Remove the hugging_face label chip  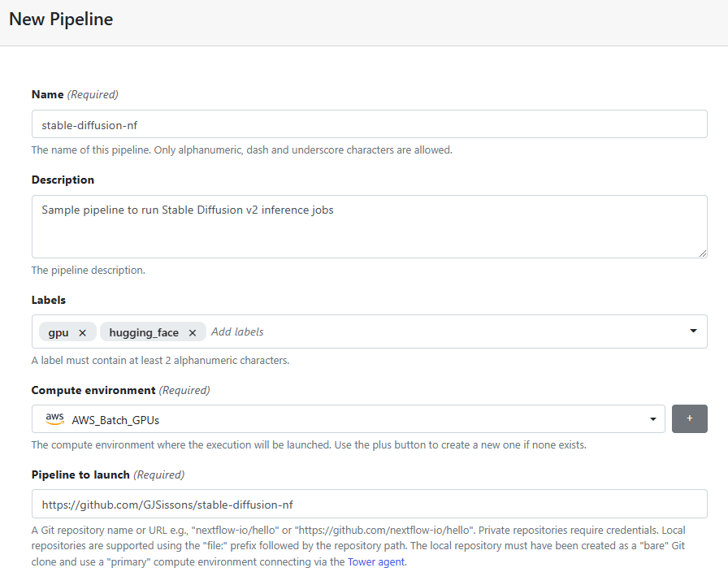(x=193, y=333)
